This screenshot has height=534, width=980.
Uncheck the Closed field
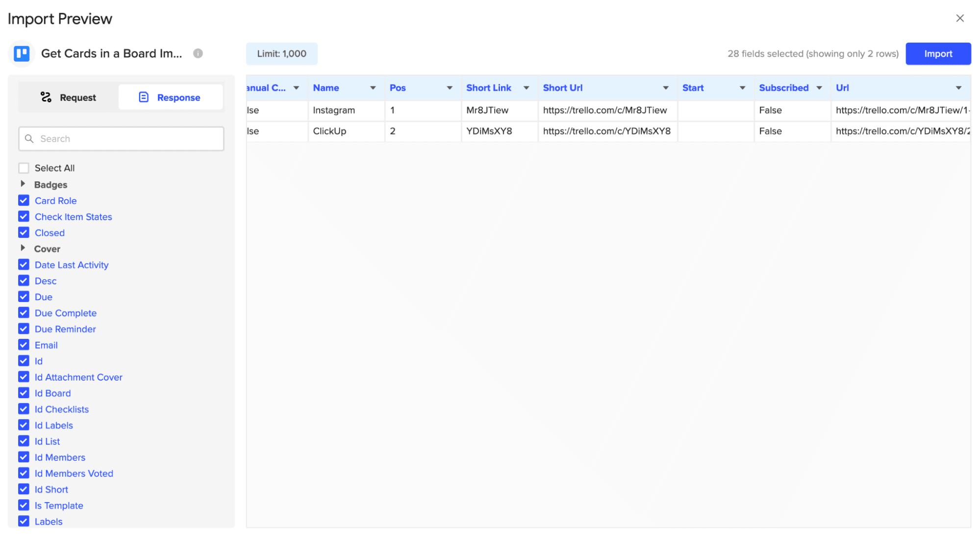pos(24,232)
